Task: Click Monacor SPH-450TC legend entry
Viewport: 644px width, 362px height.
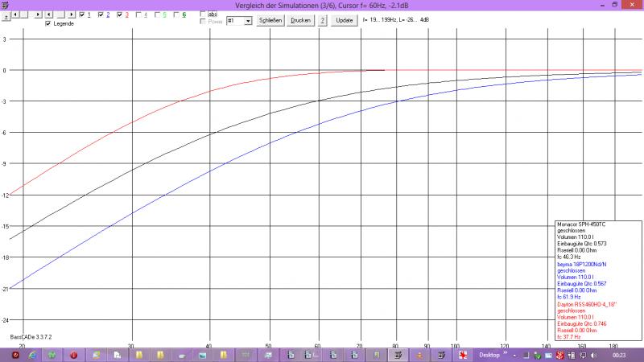Action: tap(581, 224)
